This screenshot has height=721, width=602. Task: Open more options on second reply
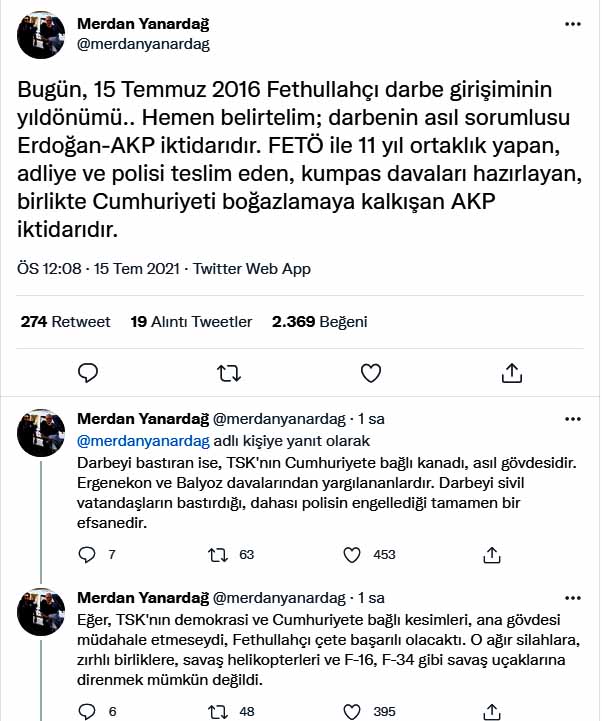[572, 598]
